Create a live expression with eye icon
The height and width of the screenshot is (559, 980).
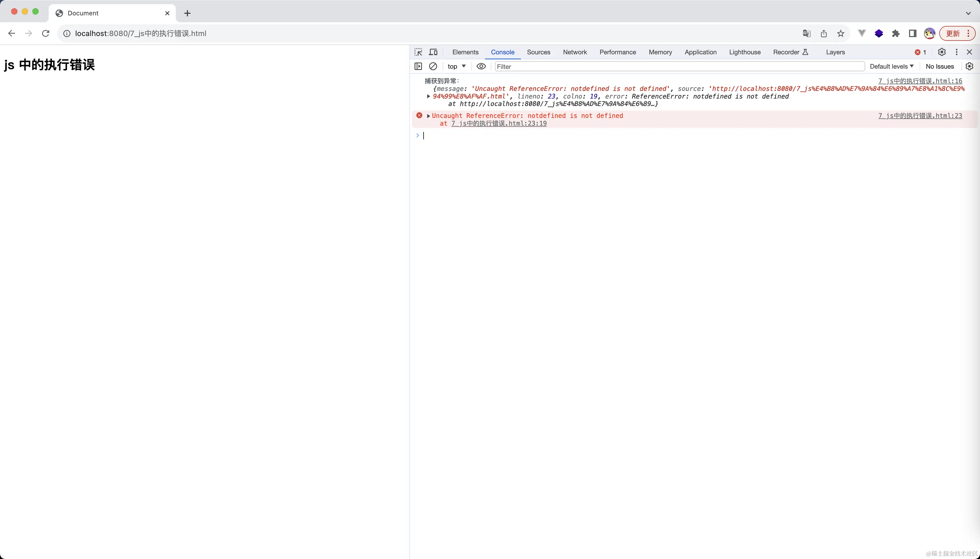tap(481, 66)
